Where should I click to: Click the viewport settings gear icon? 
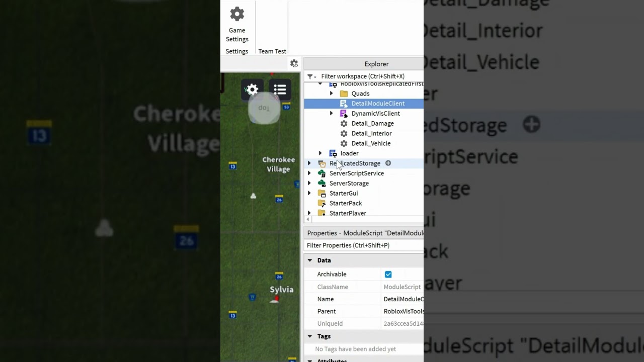[294, 63]
